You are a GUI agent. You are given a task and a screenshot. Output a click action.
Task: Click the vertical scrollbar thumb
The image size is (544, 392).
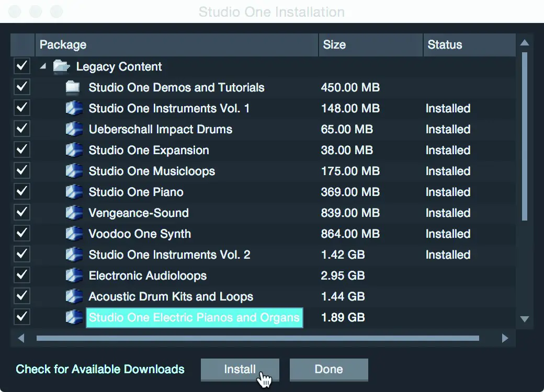tap(525, 136)
